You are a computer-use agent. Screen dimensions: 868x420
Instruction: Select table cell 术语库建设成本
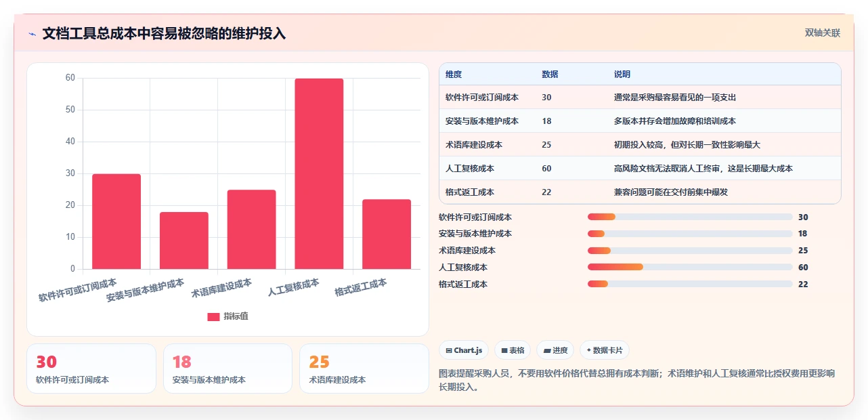(x=474, y=145)
